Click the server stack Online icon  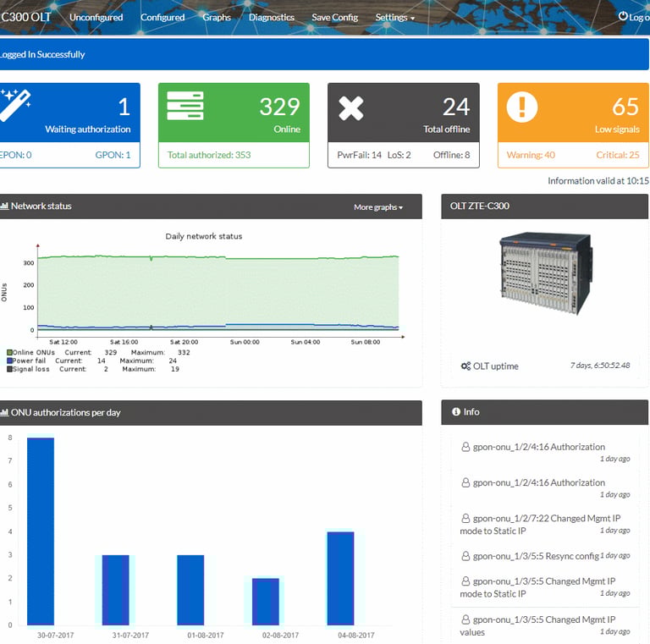185,105
